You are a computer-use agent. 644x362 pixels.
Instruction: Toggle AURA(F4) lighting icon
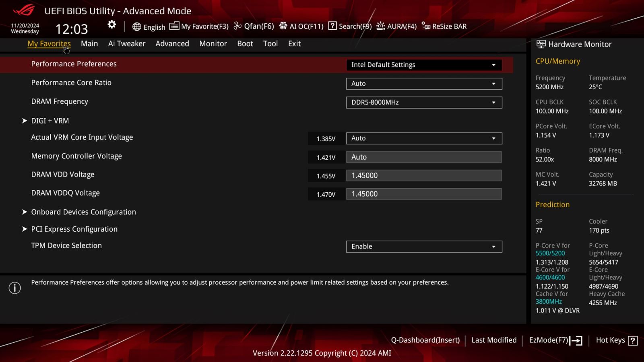coord(380,26)
